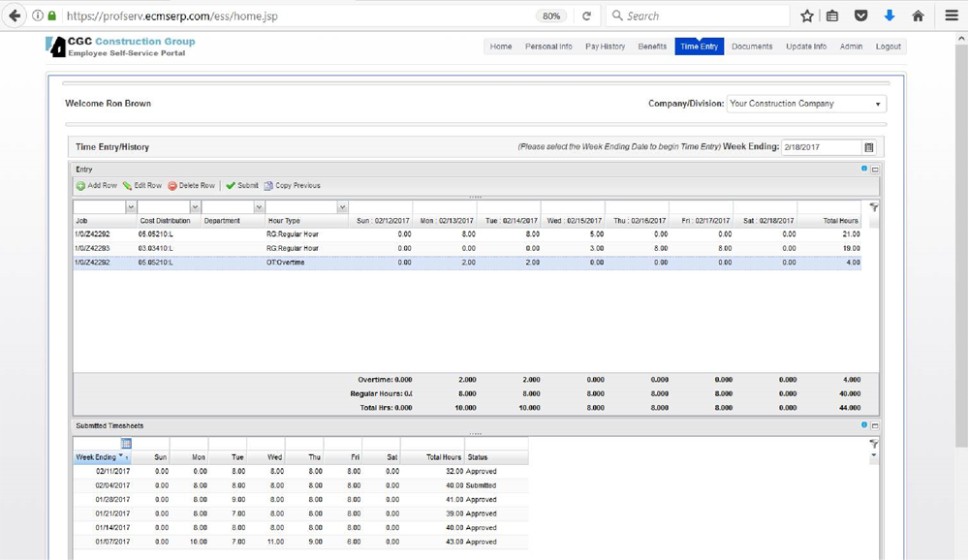Click the browser downloads arrow icon
Screen dimensions: 969x560
click(x=890, y=16)
